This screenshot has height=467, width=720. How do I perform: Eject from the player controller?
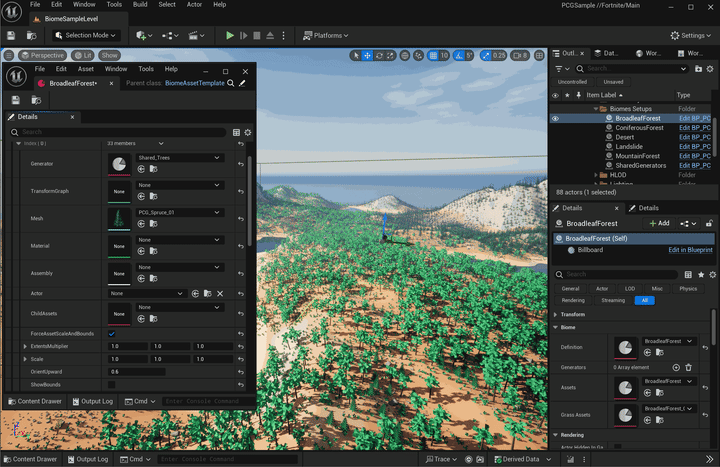pos(270,35)
